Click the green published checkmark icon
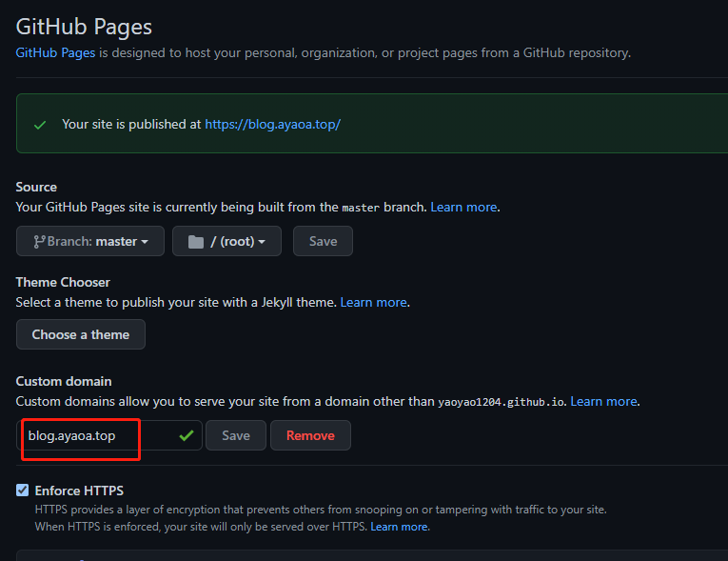728x561 pixels. [40, 125]
